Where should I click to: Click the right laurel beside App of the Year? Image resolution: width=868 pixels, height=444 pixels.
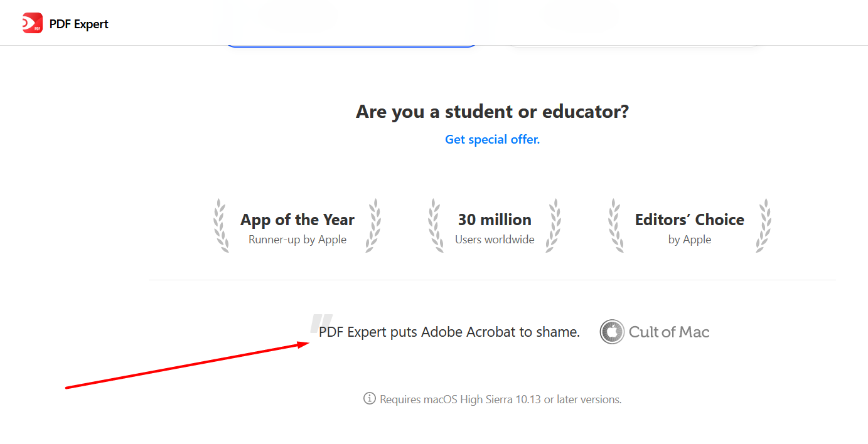point(373,226)
